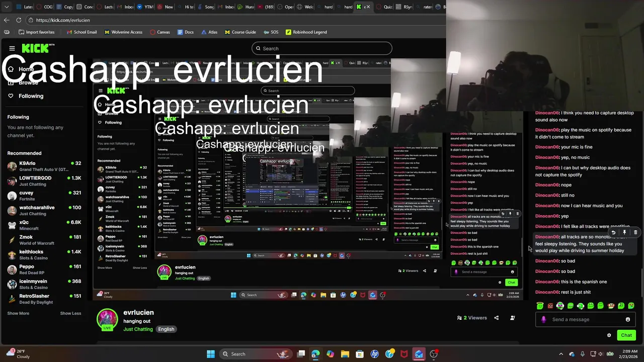Click the address bar URL

coord(63,20)
